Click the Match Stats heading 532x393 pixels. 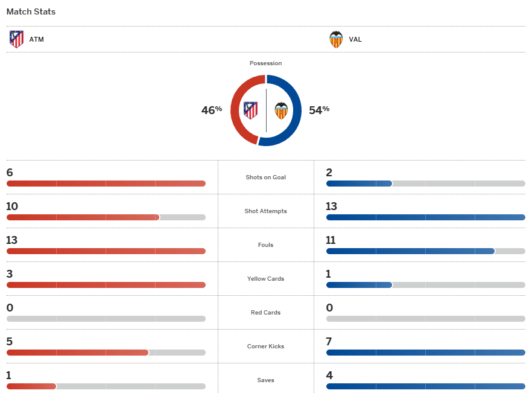coord(31,11)
